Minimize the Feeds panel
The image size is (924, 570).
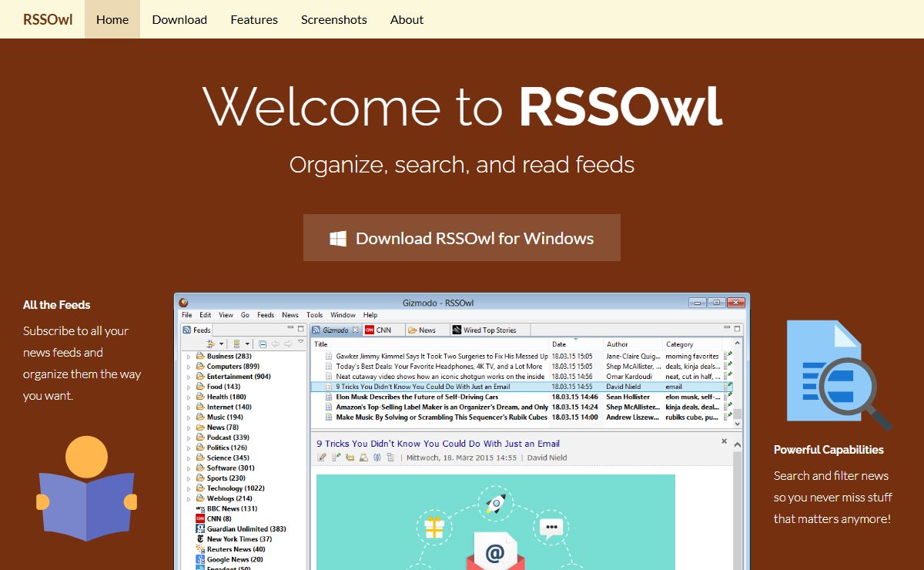[290, 327]
